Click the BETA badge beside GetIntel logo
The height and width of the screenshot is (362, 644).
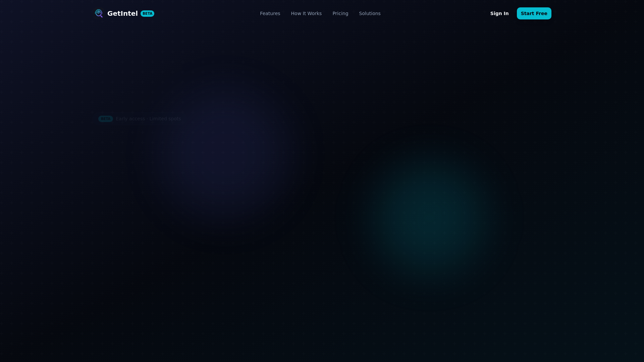[x=147, y=14]
